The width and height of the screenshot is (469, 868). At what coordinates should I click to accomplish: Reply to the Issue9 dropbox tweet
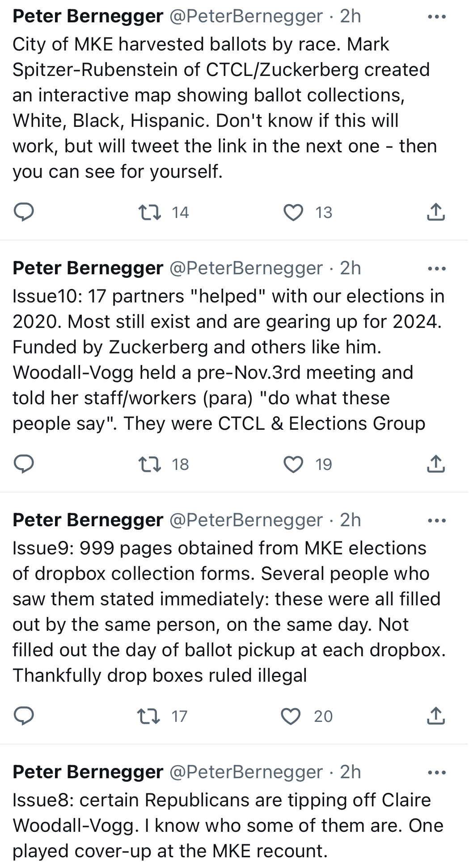[x=23, y=716]
